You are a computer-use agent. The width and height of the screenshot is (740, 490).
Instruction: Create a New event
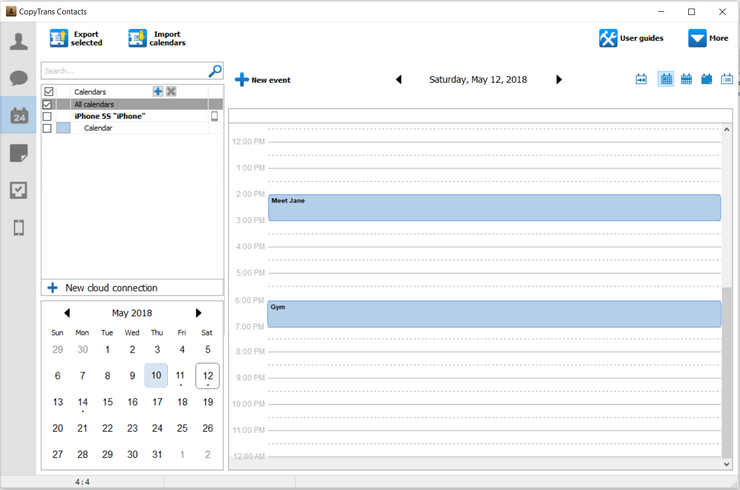[x=263, y=79]
